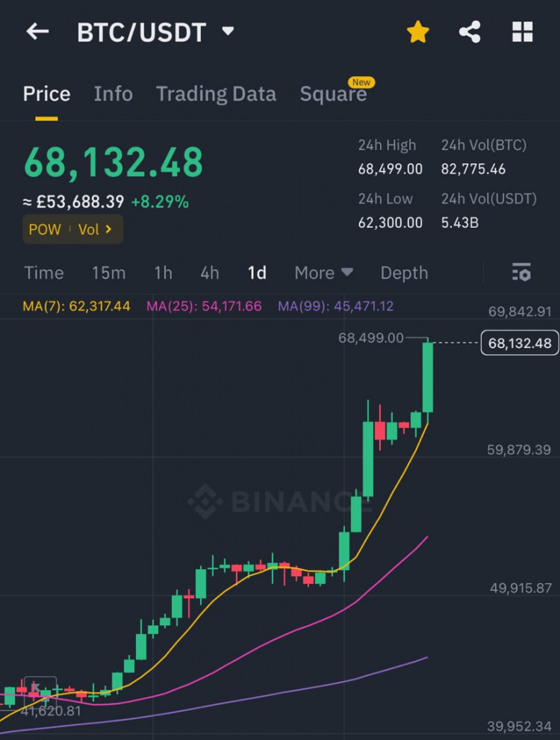Open chart indicator settings icon

point(521,273)
